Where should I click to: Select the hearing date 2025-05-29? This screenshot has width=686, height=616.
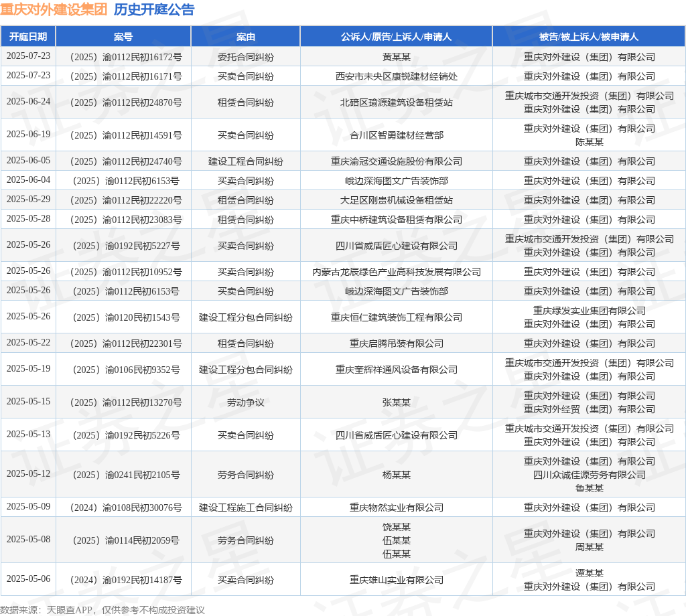[28, 200]
